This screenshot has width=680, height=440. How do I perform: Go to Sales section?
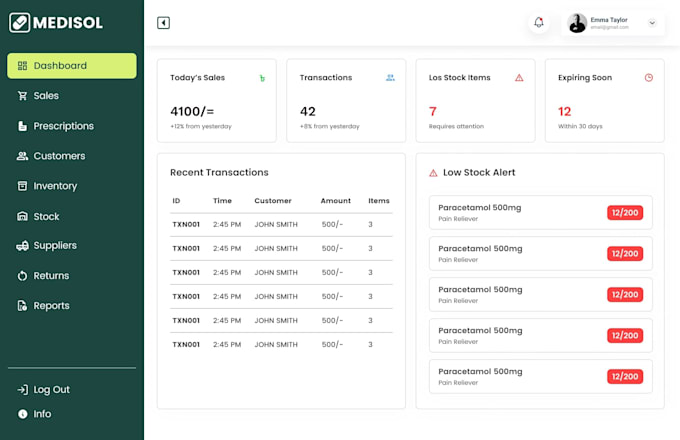46,96
